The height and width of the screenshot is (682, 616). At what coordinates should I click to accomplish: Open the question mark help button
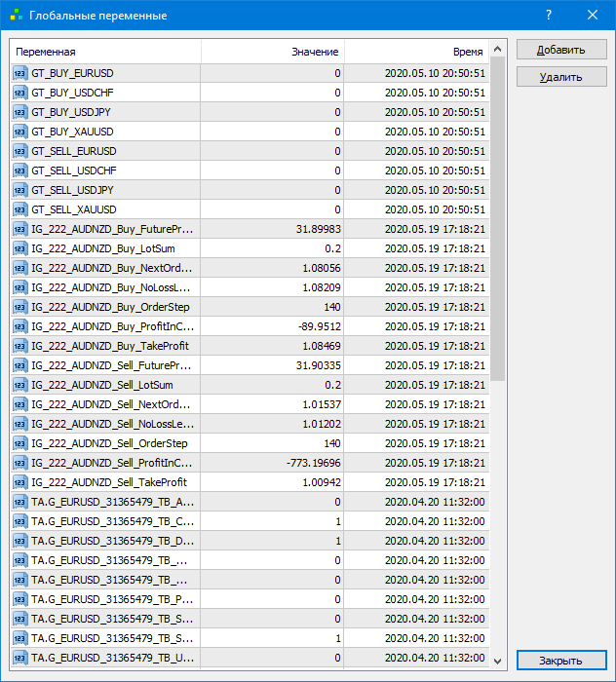pos(549,16)
